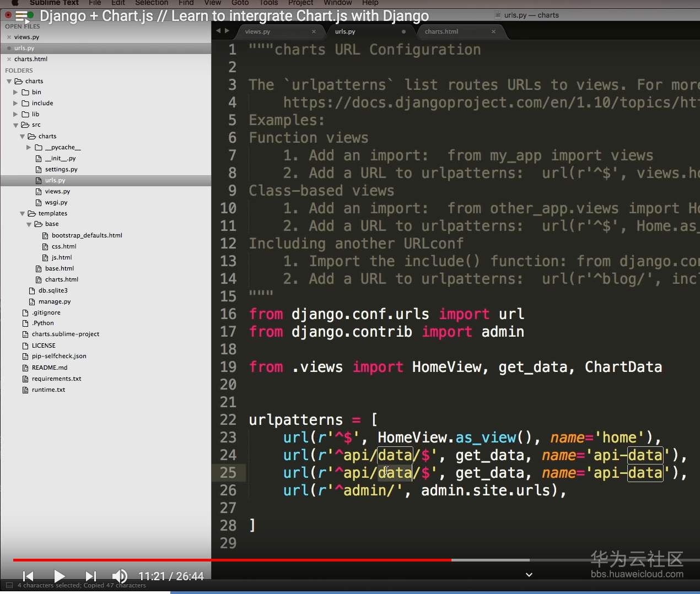Skip to previous video track
700x594 pixels.
(x=28, y=576)
